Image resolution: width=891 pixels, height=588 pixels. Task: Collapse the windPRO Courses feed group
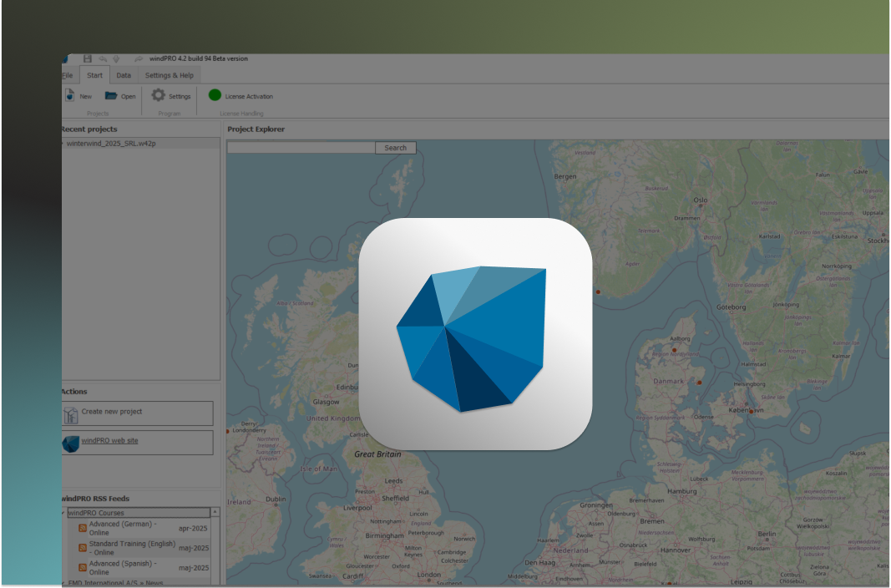point(63,513)
